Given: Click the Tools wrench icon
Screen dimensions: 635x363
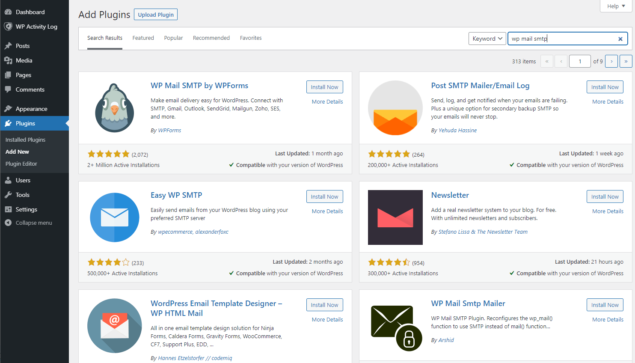Looking at the screenshot, I should coord(8,195).
